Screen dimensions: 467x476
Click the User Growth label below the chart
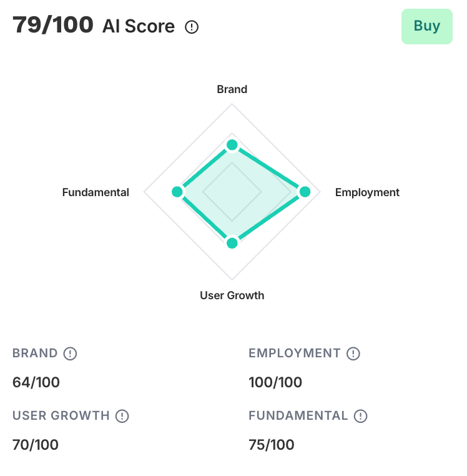point(232,295)
